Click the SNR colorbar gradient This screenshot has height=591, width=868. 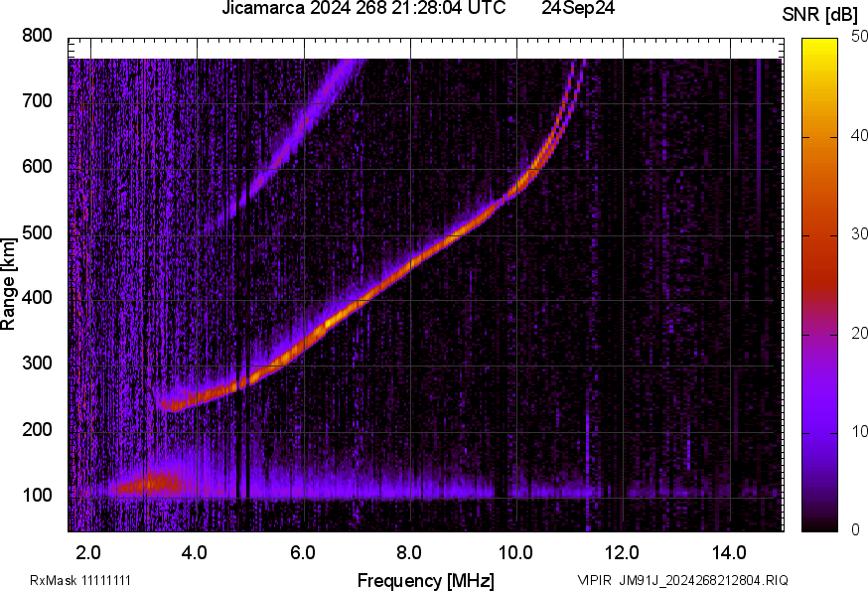(x=820, y=285)
